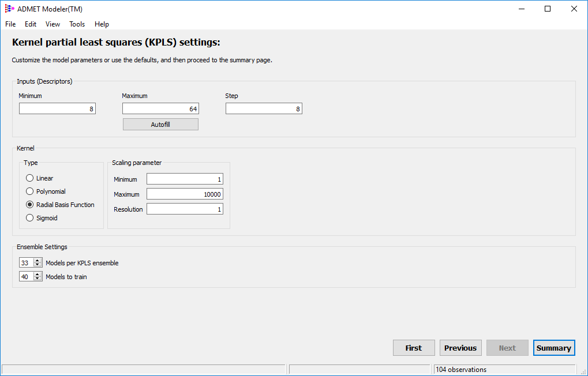This screenshot has width=588, height=376.
Task: Go to the Previous page
Action: (x=460, y=348)
